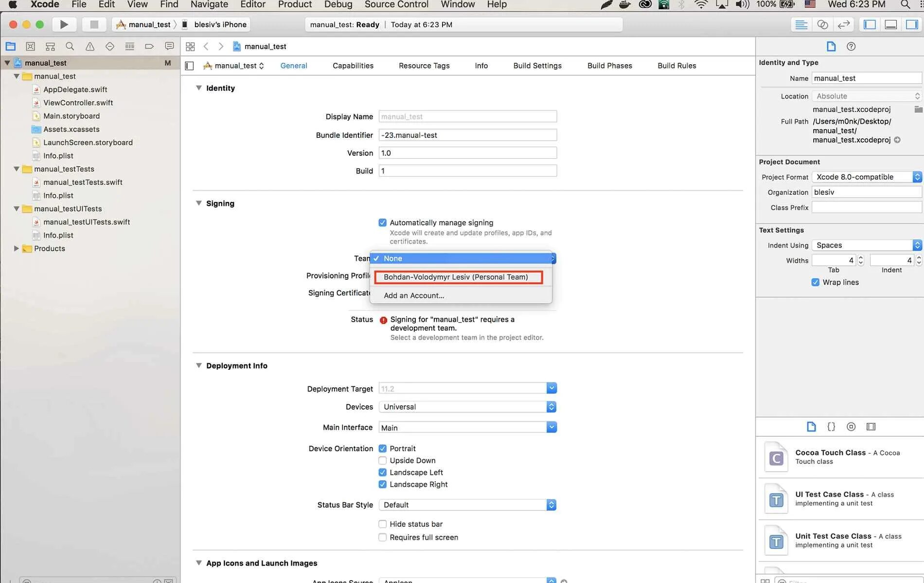Image resolution: width=924 pixels, height=583 pixels.
Task: Switch to the Build Phases tab
Action: (609, 65)
